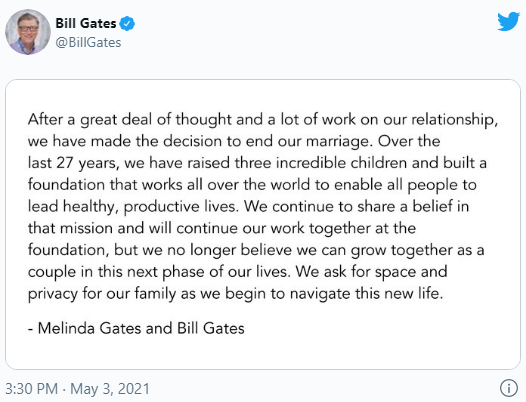Open the tweet info circle icon
Image resolution: width=526 pixels, height=402 pixels.
click(x=509, y=388)
